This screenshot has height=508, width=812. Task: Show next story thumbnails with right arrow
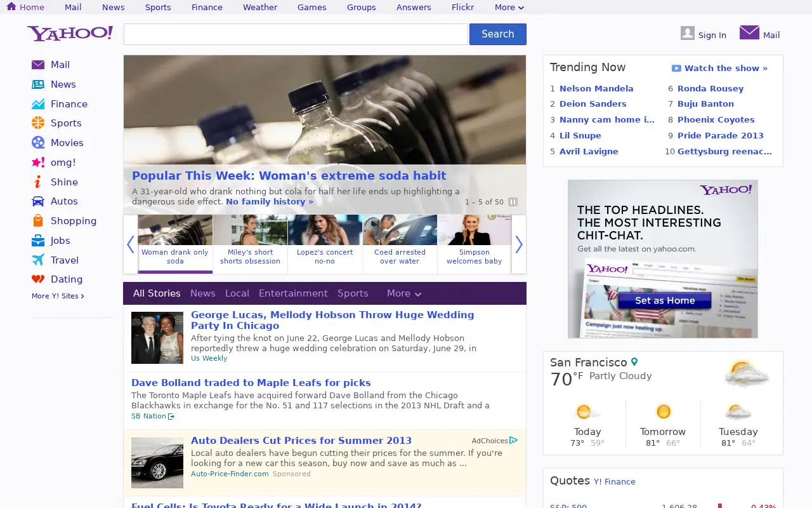click(x=519, y=244)
